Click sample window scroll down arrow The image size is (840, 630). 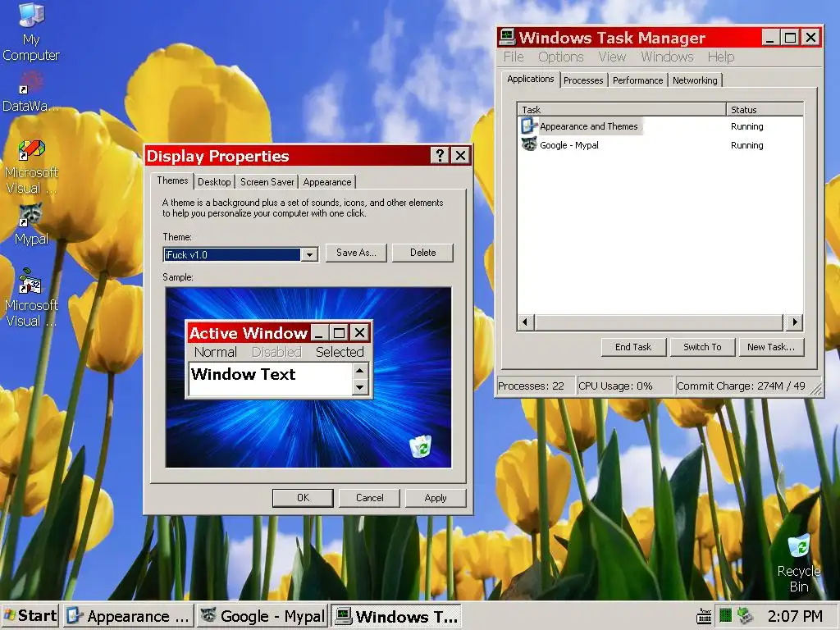(x=360, y=387)
